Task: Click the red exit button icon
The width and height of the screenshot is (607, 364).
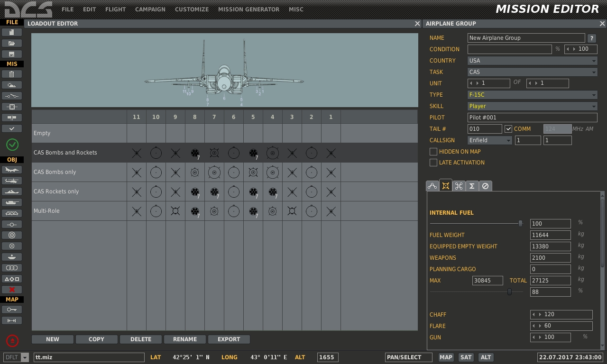Action: 12,340
